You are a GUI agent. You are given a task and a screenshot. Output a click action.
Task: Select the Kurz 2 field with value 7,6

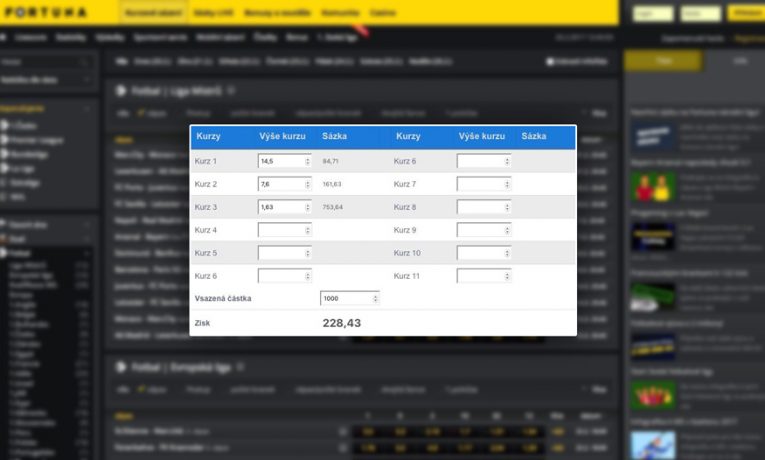tap(280, 184)
